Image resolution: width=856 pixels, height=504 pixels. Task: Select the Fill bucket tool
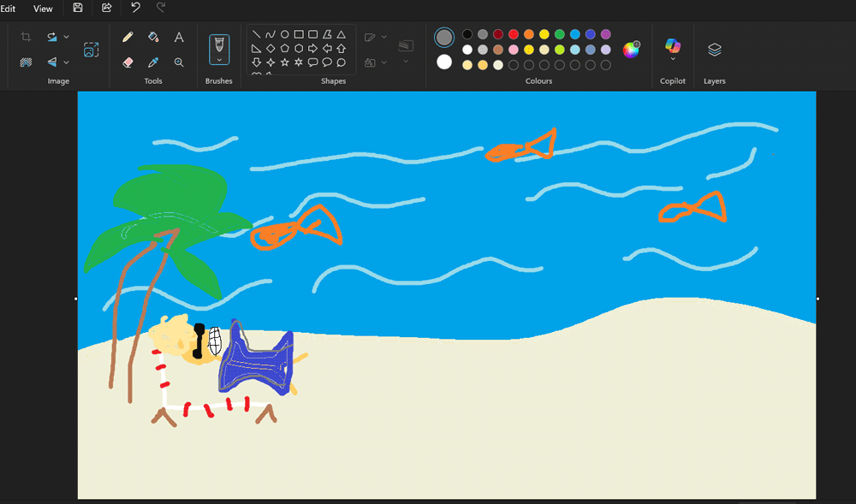(153, 37)
